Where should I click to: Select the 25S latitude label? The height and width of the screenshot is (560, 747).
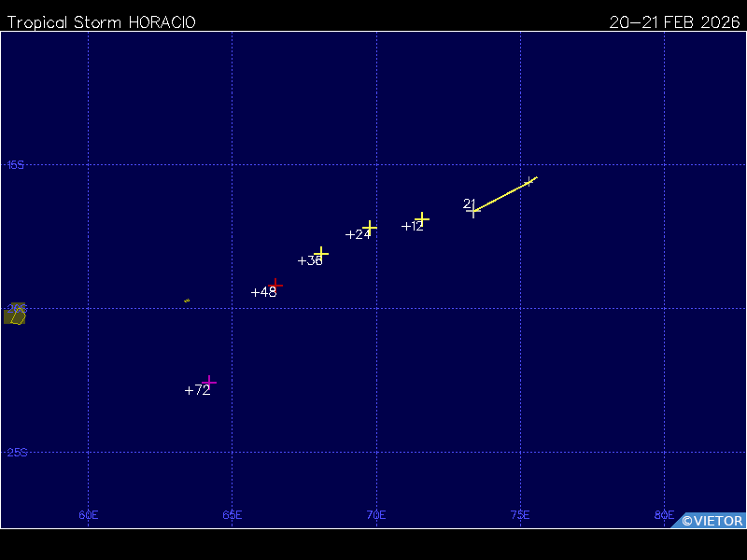pos(15,453)
